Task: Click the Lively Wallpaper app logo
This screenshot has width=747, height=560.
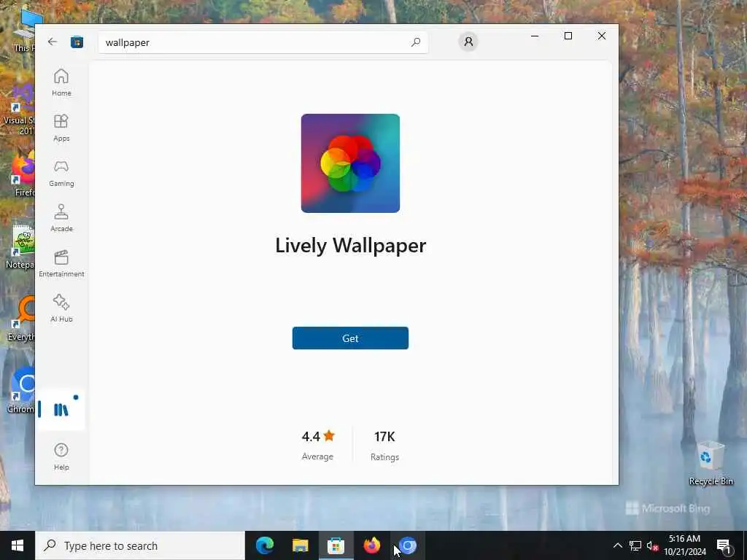Action: (x=350, y=163)
